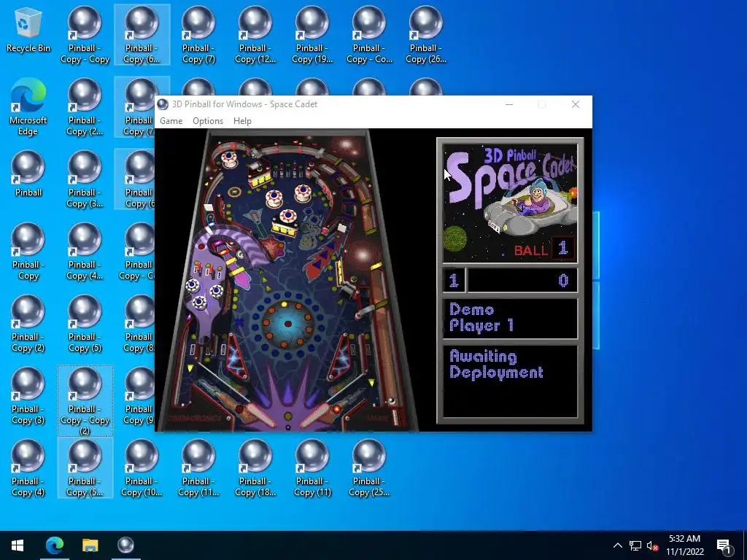Select the 'Pinball - Copy (19...' shortcut
This screenshot has width=747, height=560.
point(312,35)
